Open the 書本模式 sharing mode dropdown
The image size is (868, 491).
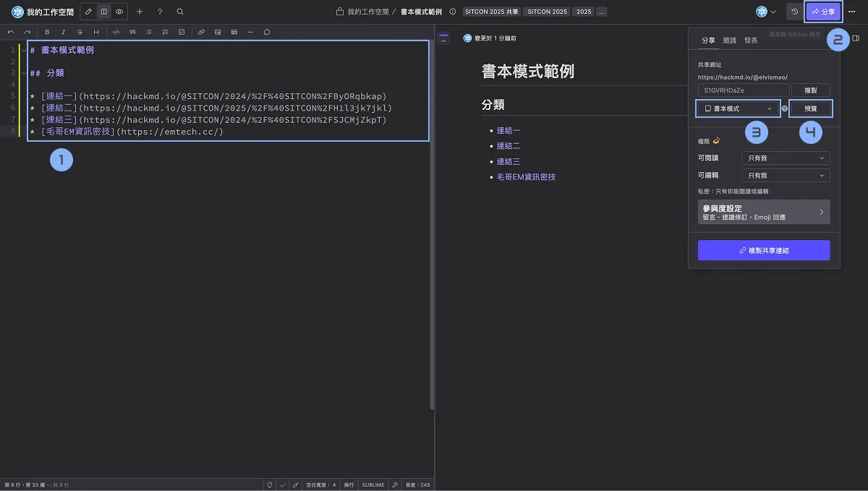click(x=737, y=108)
